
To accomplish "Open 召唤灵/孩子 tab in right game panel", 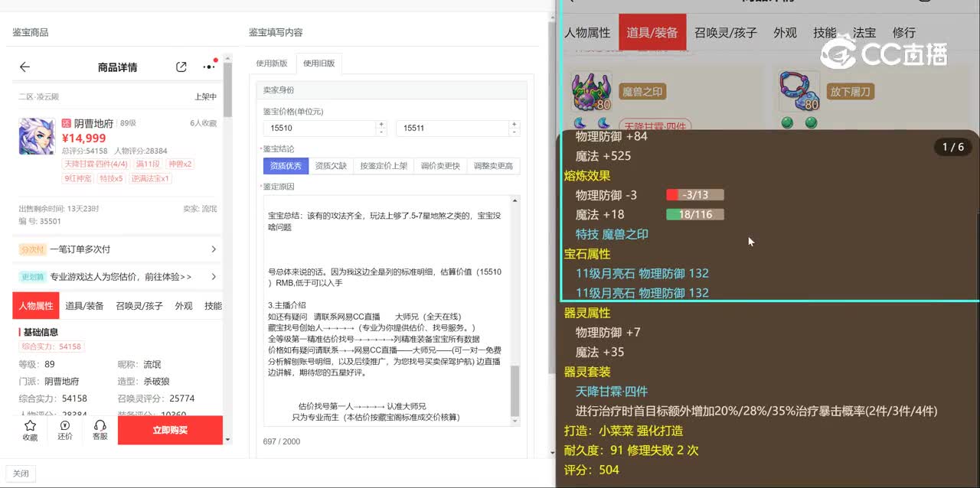I will (x=726, y=32).
